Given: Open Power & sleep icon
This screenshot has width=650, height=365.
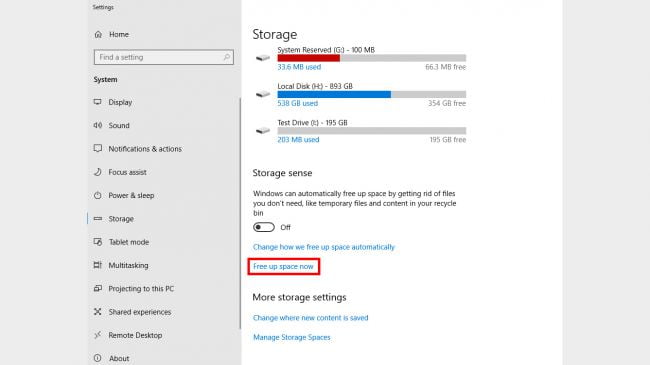Looking at the screenshot, I should pos(97,195).
